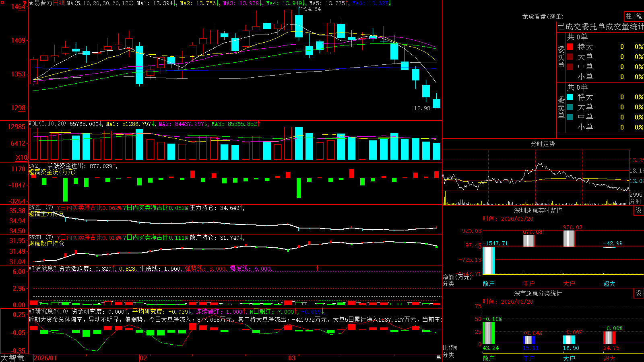Select the 日线 period label
Viewport: 644px width, 362px height.
(59, 3)
